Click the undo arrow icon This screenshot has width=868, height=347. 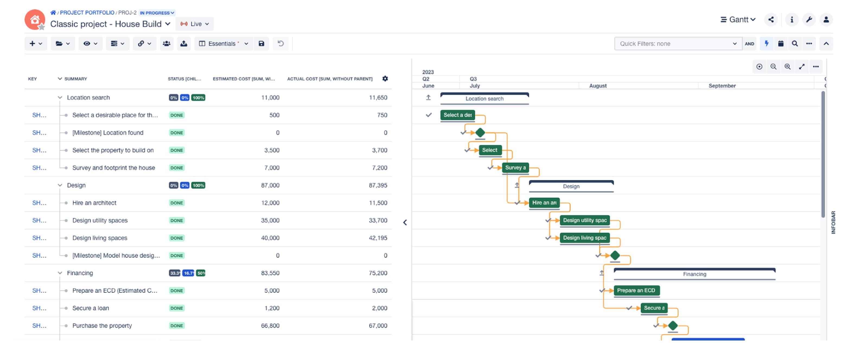click(280, 43)
